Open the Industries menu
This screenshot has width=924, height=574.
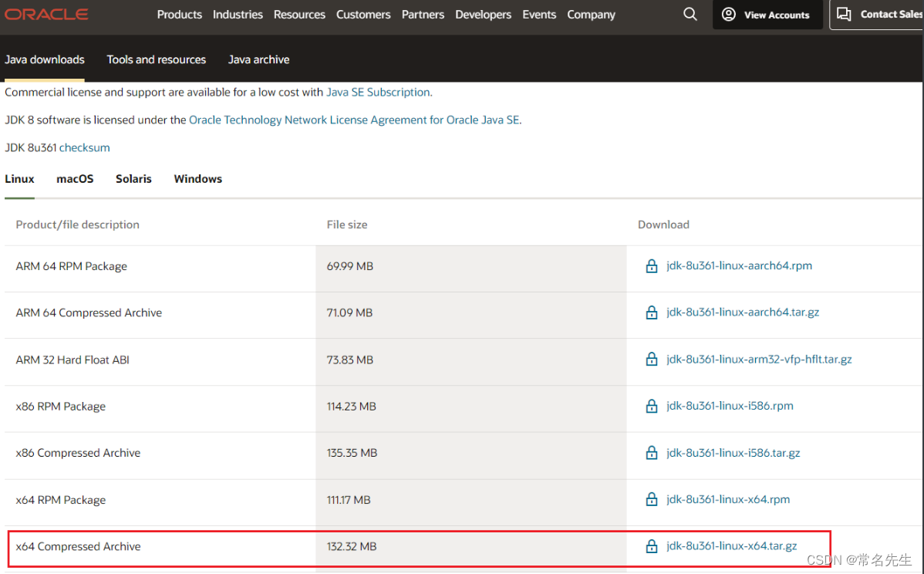tap(238, 14)
